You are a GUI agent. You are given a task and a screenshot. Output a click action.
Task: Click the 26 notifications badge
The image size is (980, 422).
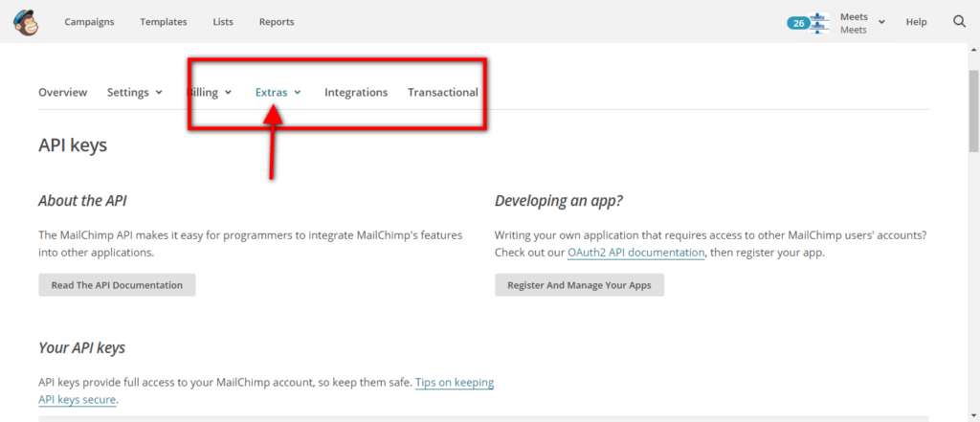(x=798, y=23)
